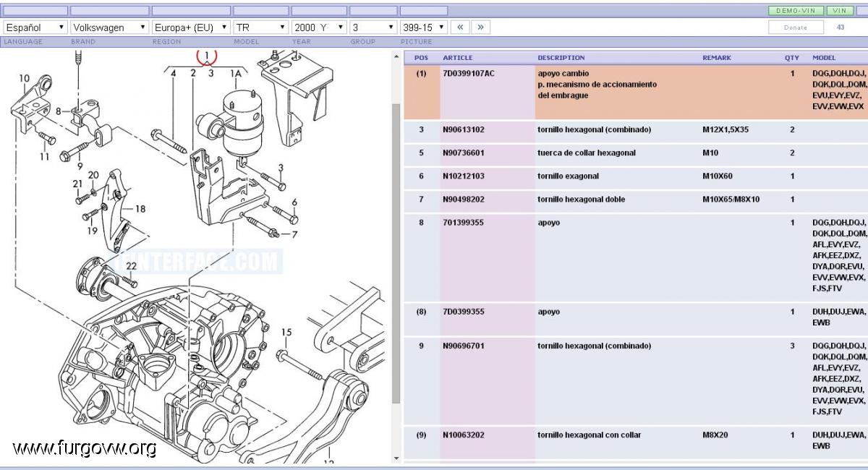
Task: Open the Year dropdown showing 2000 Y
Action: [319, 27]
